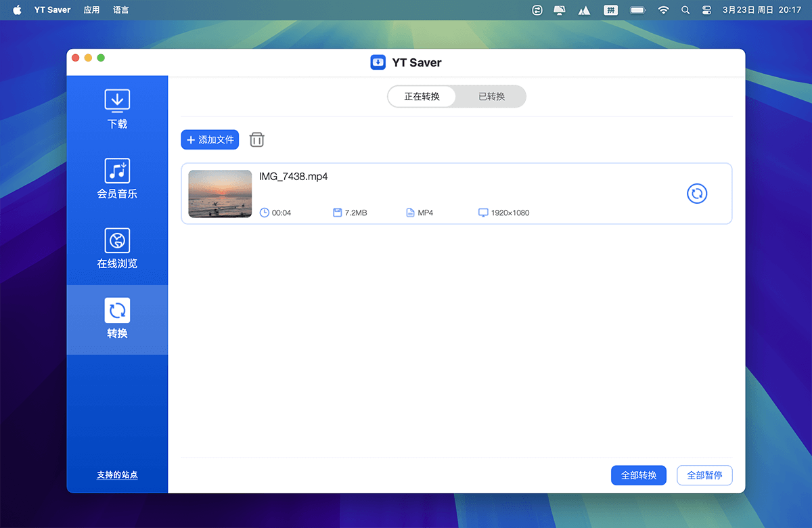Switch to the 正在转换 tab
Image resolution: width=812 pixels, height=528 pixels.
pos(422,96)
